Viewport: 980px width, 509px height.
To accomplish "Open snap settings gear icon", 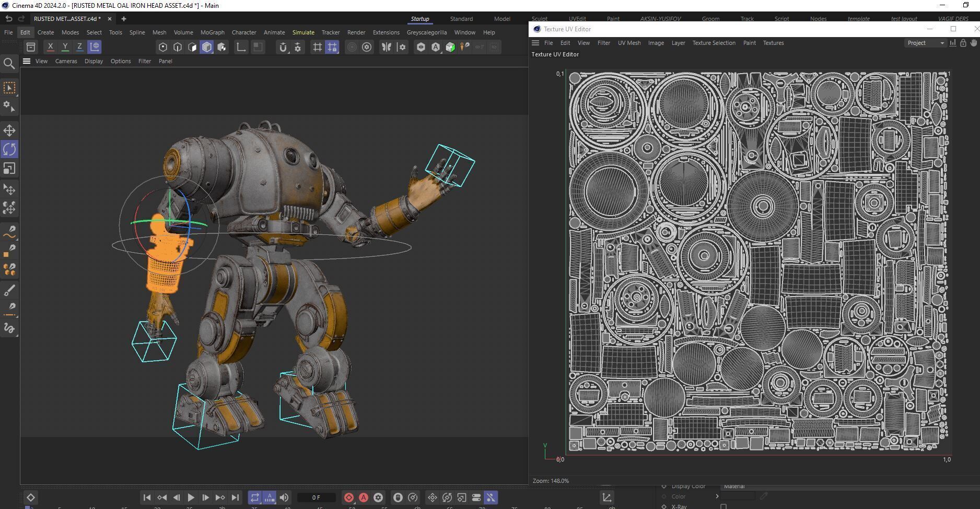I will click(x=297, y=47).
